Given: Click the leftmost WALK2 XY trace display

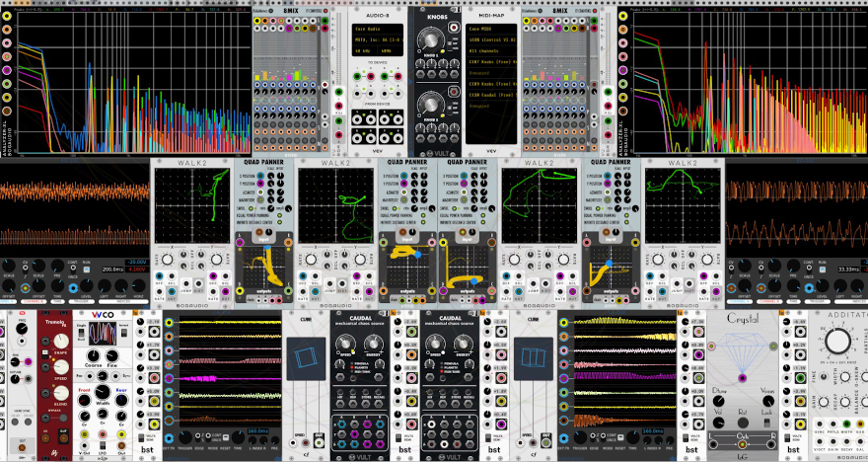Looking at the screenshot, I should point(192,204).
